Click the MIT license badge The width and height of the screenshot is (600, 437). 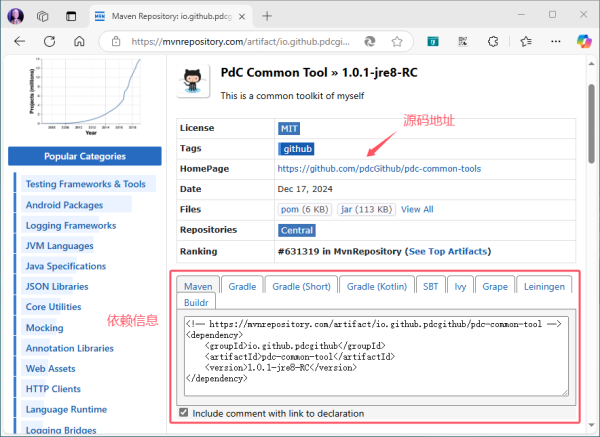tap(289, 129)
